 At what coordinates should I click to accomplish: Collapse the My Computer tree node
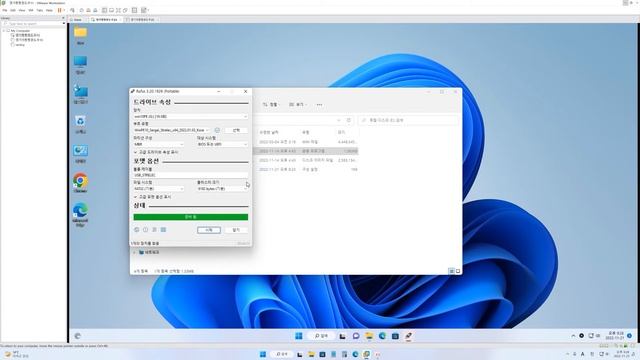(4, 31)
